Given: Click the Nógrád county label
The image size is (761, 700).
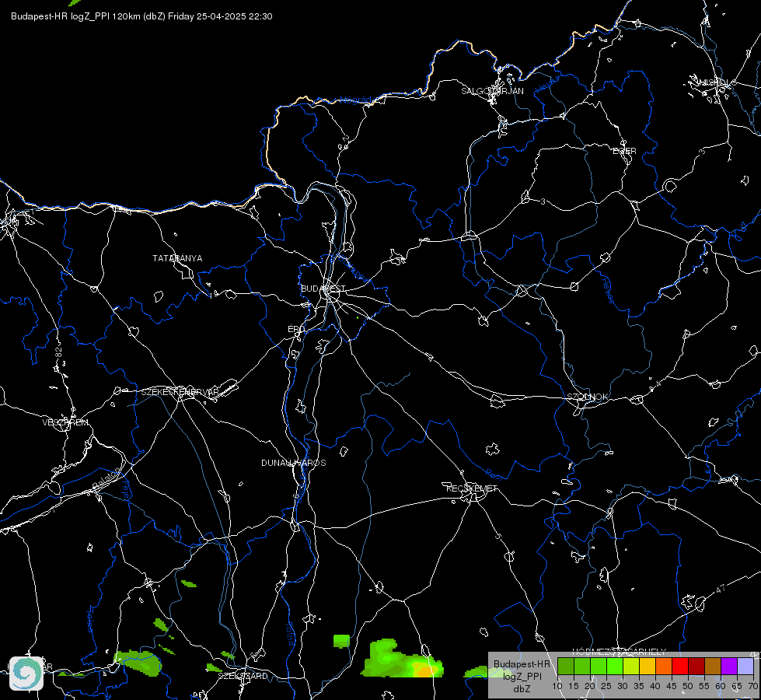Looking at the screenshot, I should click(x=355, y=100).
